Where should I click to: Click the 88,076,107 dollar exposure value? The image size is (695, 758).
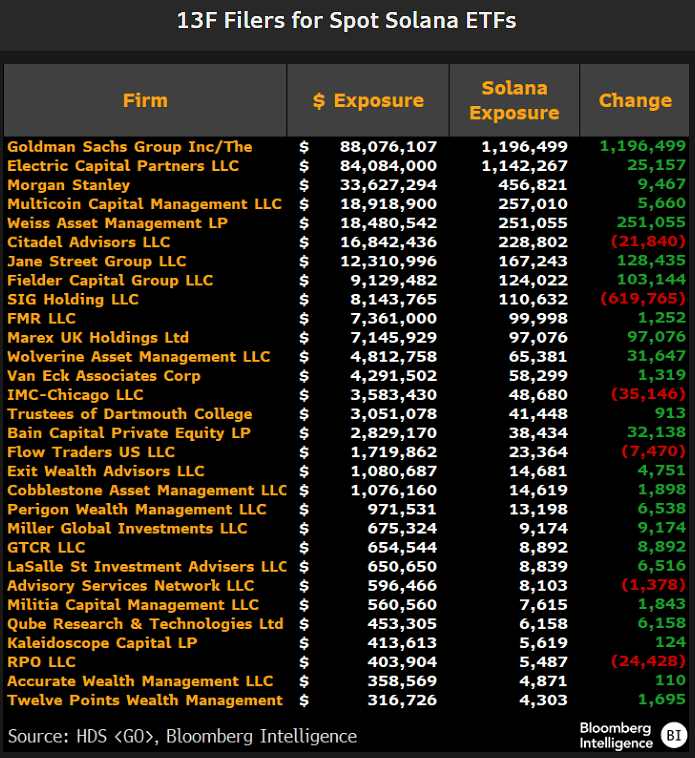coord(388,146)
